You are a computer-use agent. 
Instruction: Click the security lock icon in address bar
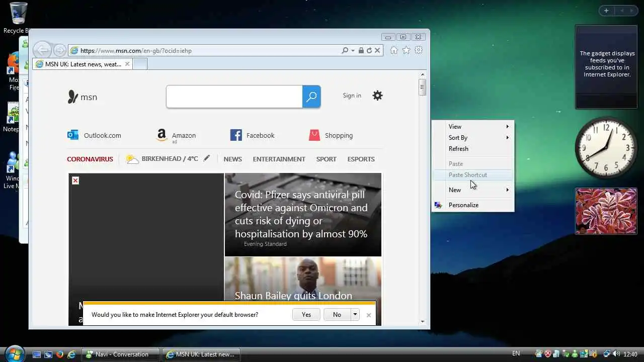coord(361,50)
